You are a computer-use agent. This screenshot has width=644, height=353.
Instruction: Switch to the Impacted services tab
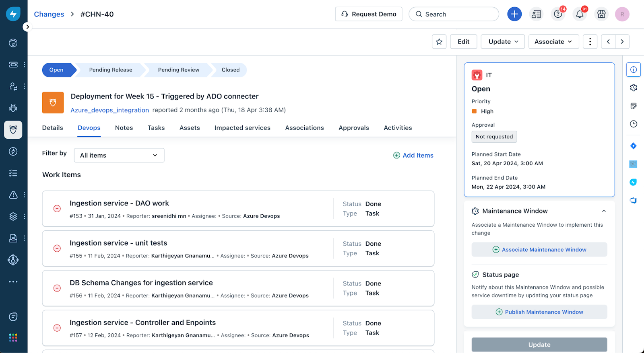coord(242,128)
